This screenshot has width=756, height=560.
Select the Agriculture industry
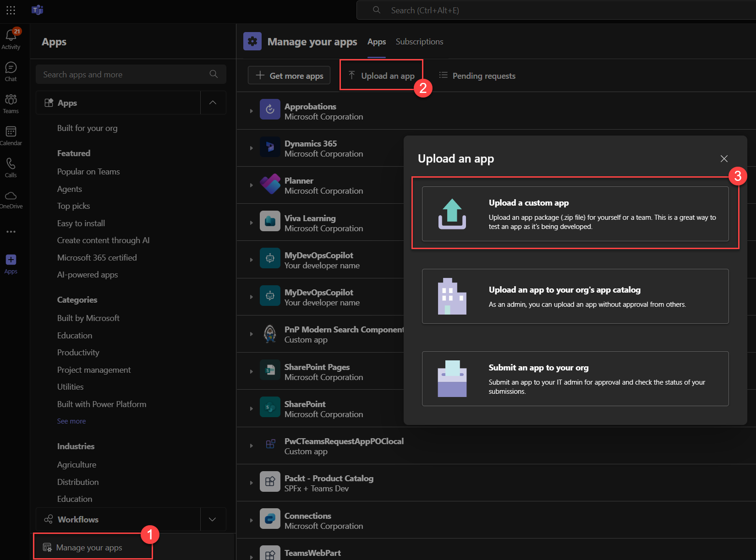77,465
